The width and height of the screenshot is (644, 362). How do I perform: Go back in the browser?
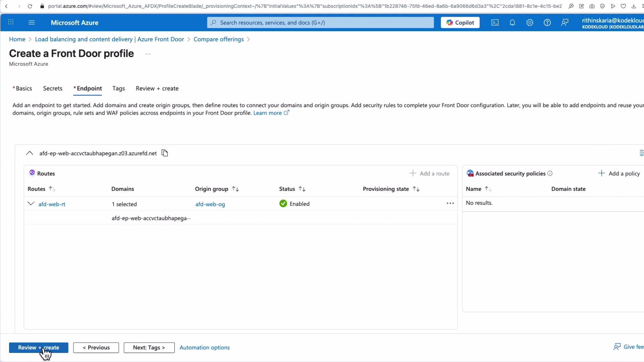[6, 6]
